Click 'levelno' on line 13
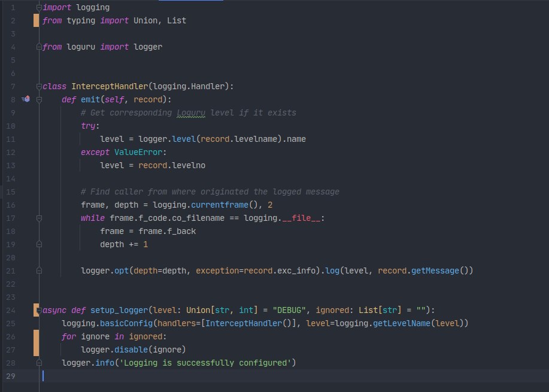 (x=189, y=166)
